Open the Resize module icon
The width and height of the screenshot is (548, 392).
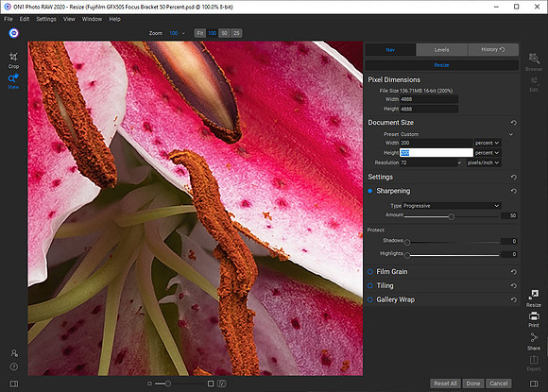click(533, 298)
